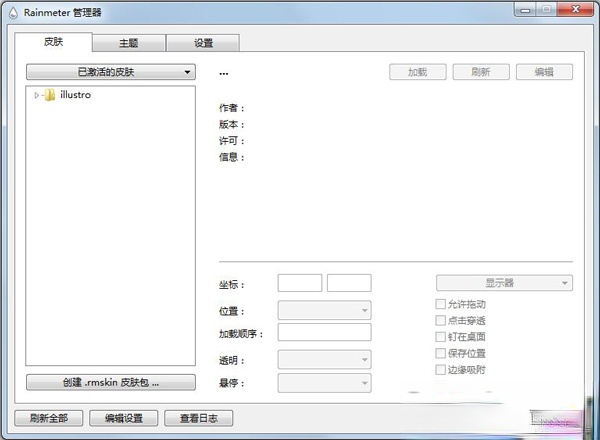The width and height of the screenshot is (600, 440).
Task: Open the 显示器 dropdown menu
Action: [x=504, y=283]
